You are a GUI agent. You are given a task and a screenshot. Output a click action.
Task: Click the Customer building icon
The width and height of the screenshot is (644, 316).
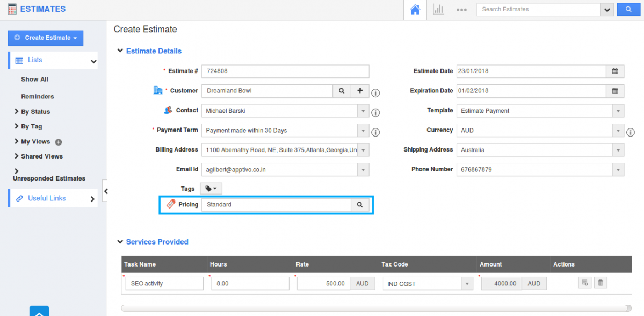tap(158, 90)
